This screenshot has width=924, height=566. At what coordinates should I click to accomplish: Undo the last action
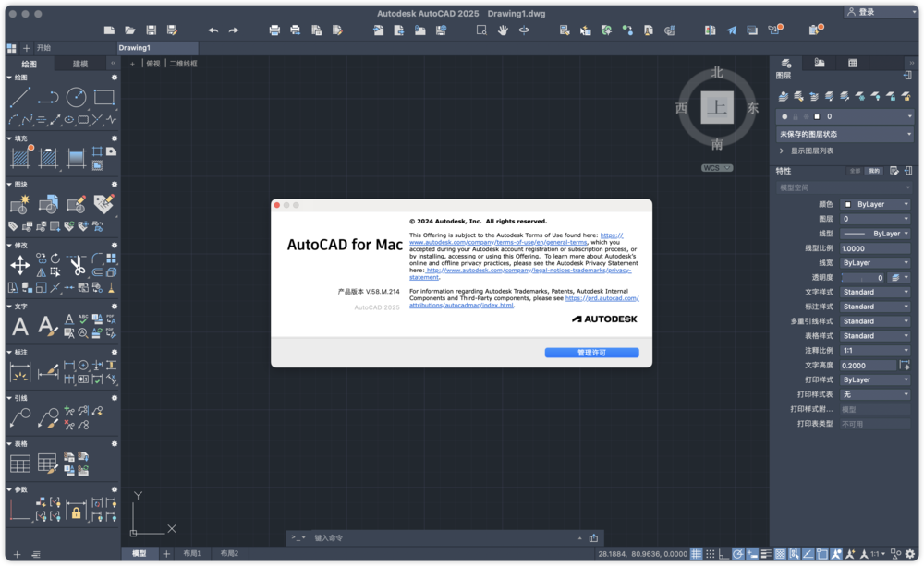pos(213,30)
